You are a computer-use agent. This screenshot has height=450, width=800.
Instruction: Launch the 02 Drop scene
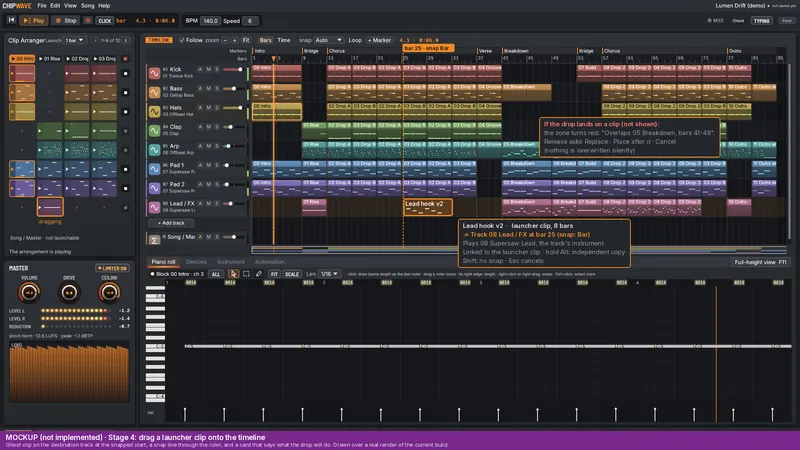(x=77, y=59)
